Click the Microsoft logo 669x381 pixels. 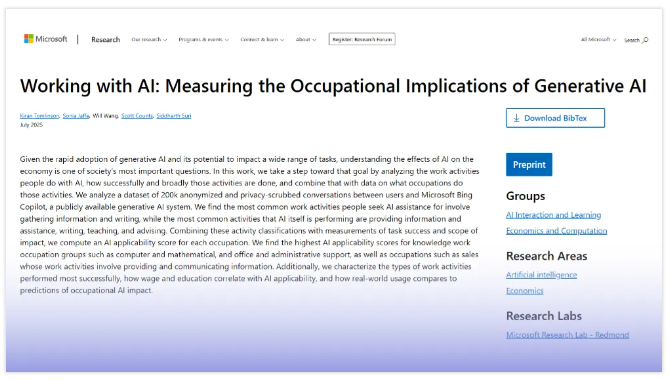point(46,39)
